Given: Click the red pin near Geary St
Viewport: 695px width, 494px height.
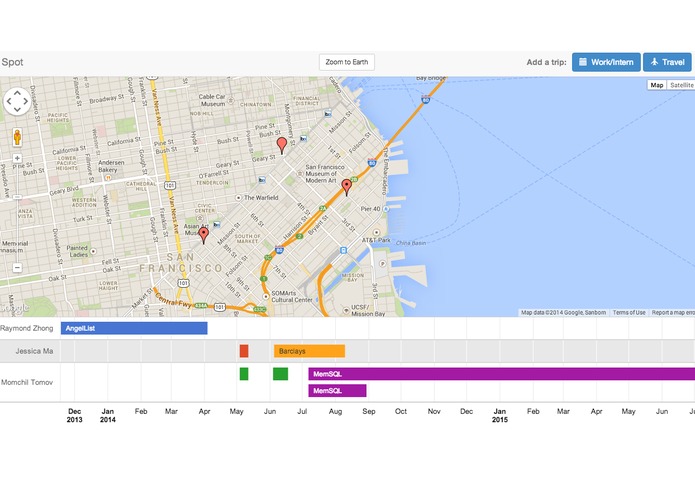Looking at the screenshot, I should (x=281, y=145).
